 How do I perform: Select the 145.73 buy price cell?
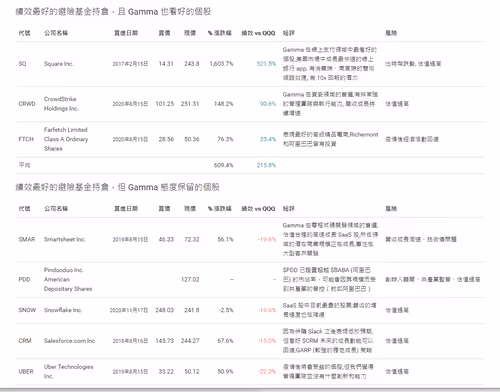[165, 341]
